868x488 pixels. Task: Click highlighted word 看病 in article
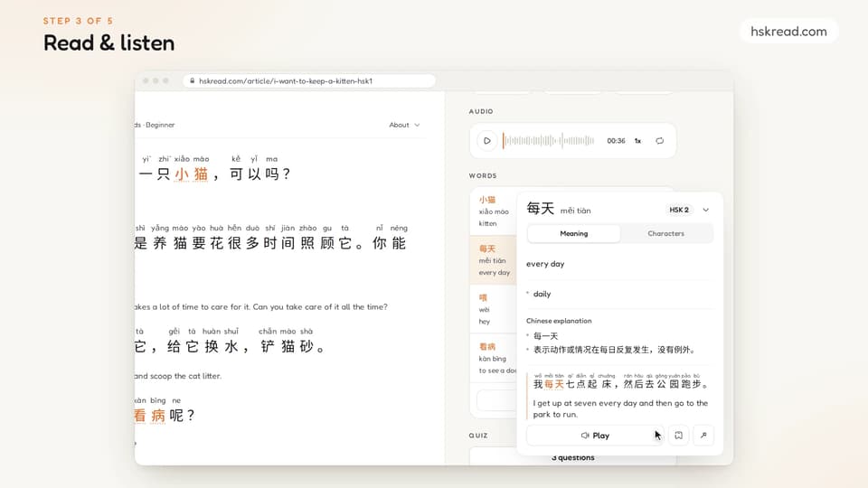150,416
